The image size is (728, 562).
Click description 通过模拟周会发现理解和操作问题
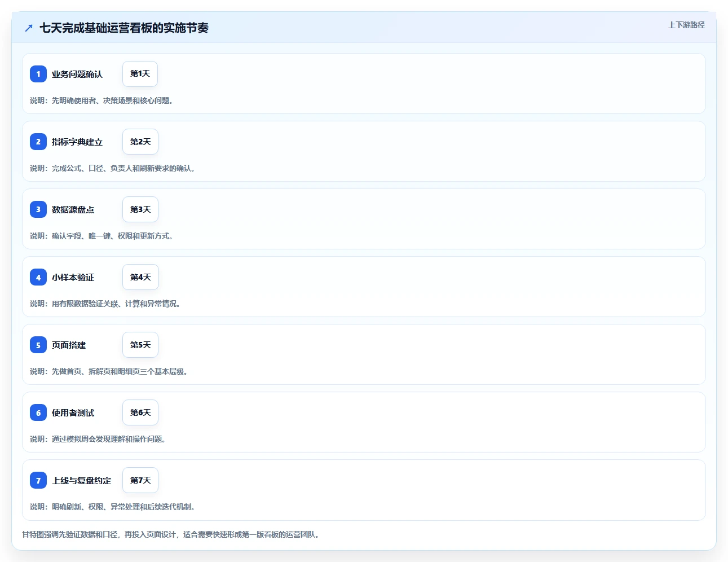[109, 439]
